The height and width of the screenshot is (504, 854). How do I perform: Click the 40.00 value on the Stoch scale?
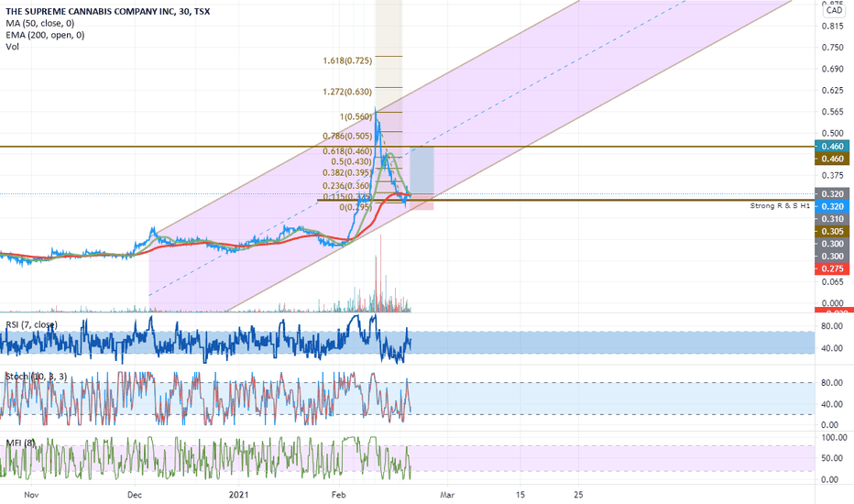832,404
